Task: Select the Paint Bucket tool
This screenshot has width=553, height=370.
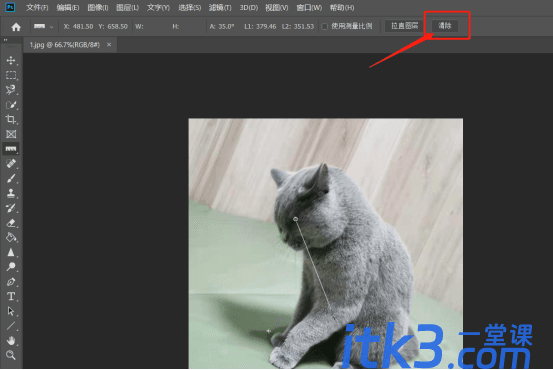Action: (11, 237)
